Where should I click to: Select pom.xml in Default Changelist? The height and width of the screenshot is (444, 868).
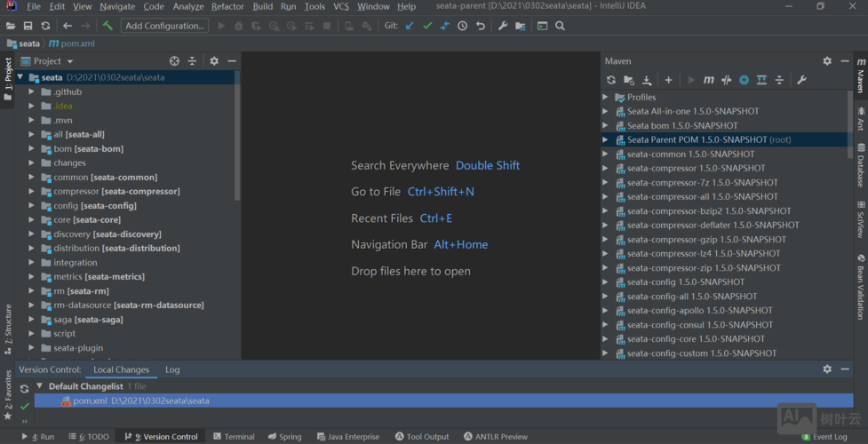click(x=90, y=401)
